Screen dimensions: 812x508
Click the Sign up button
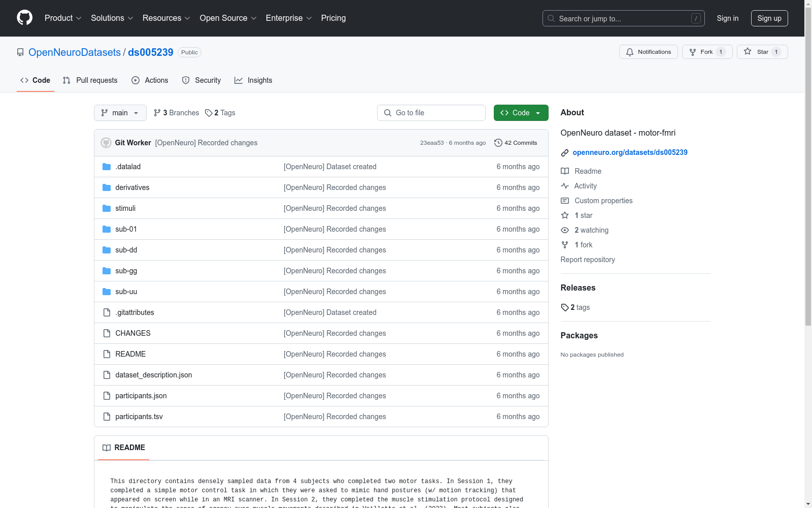[x=769, y=18]
